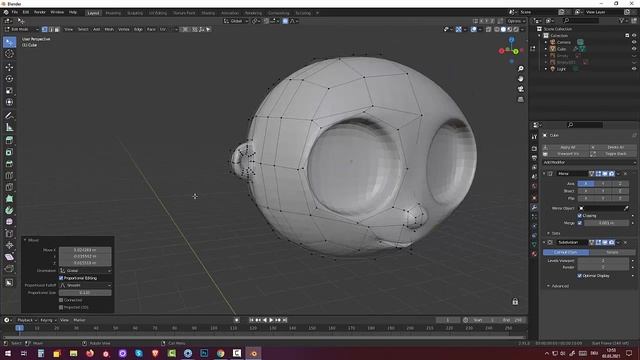Open Orientation Global dropdown in Move panel
Image resolution: width=640 pixels, height=360 pixels.
coord(85,271)
